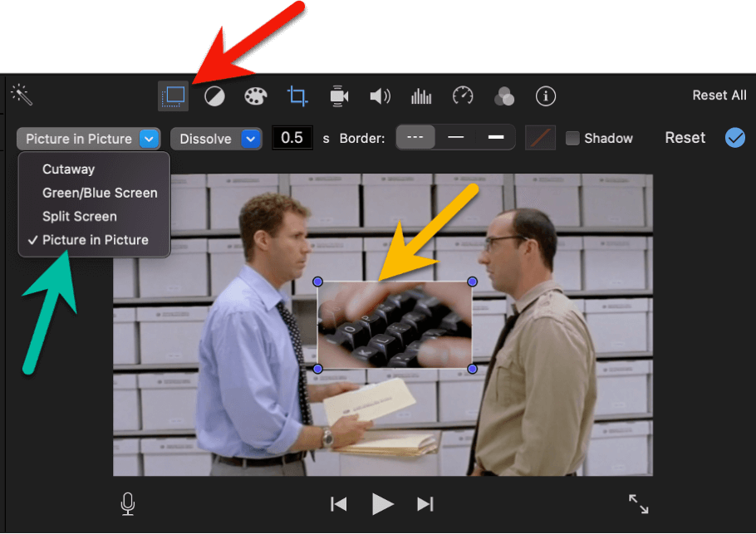Select the thin border option

[455, 137]
